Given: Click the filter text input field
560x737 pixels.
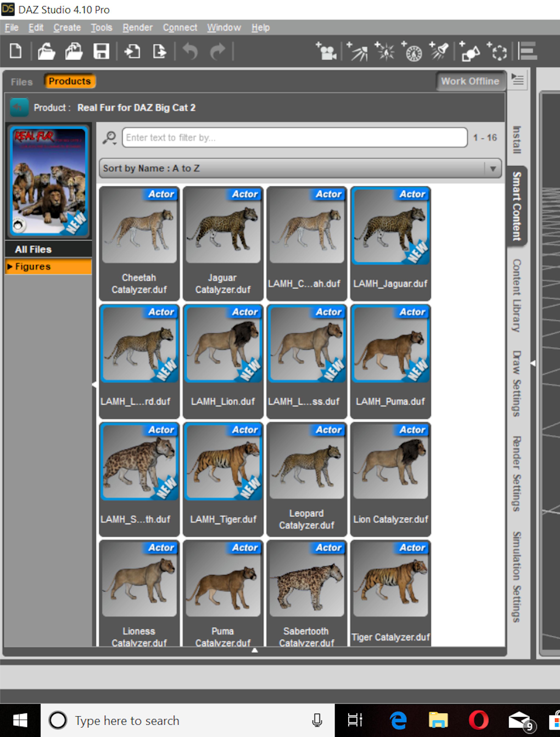Looking at the screenshot, I should [x=294, y=138].
